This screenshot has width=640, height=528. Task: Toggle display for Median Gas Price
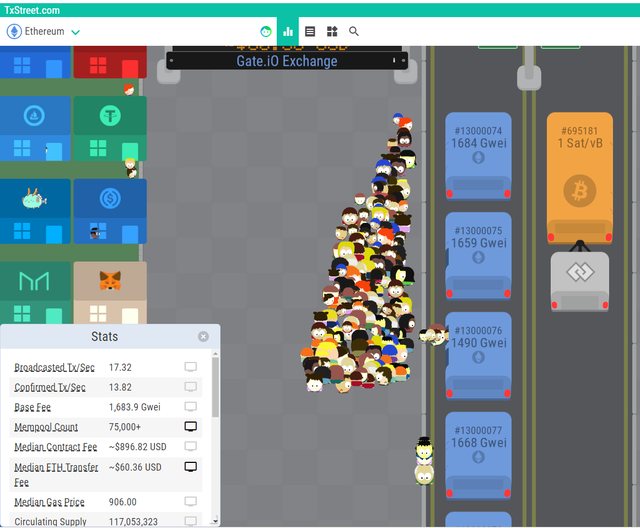[x=191, y=501]
